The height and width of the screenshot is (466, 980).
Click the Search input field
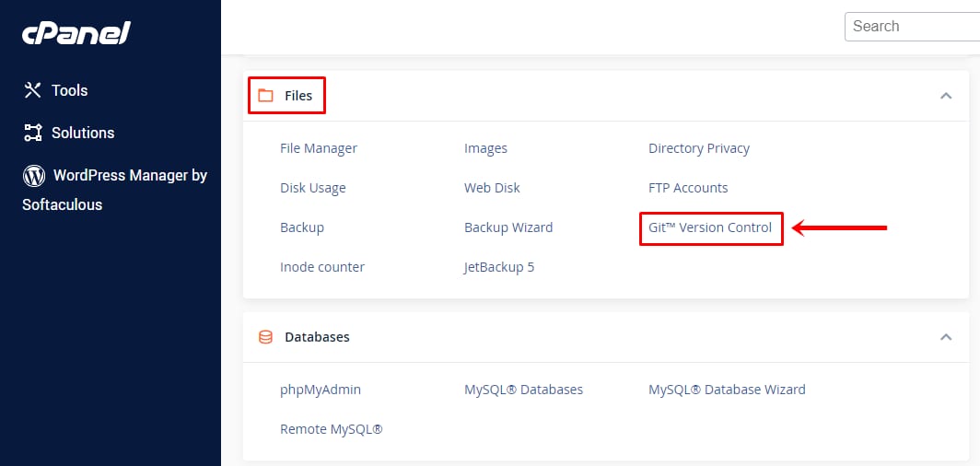coord(912,27)
